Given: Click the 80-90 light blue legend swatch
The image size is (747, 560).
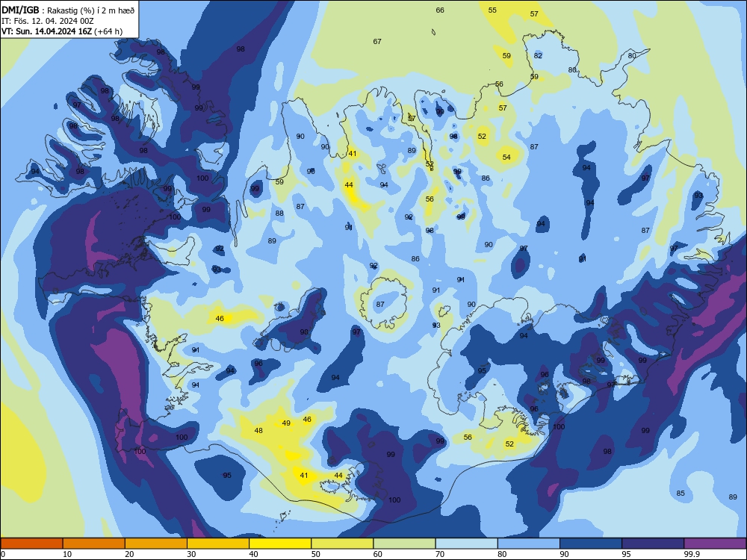Looking at the screenshot, I should (x=528, y=544).
